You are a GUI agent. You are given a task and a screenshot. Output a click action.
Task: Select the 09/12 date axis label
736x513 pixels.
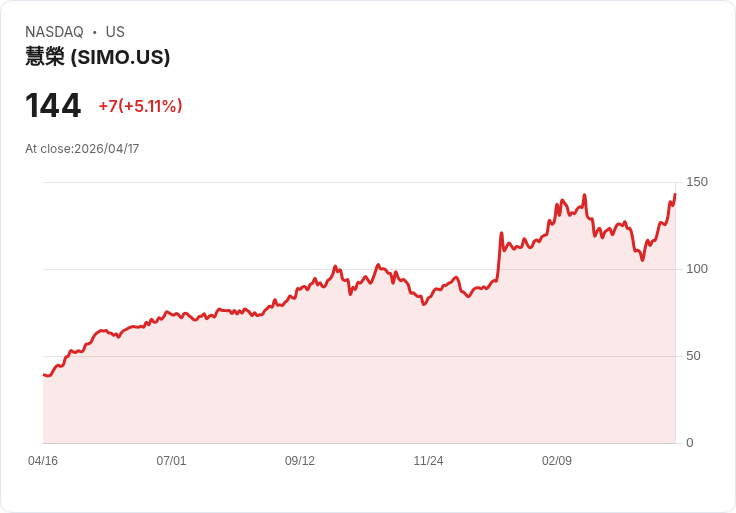tap(300, 461)
